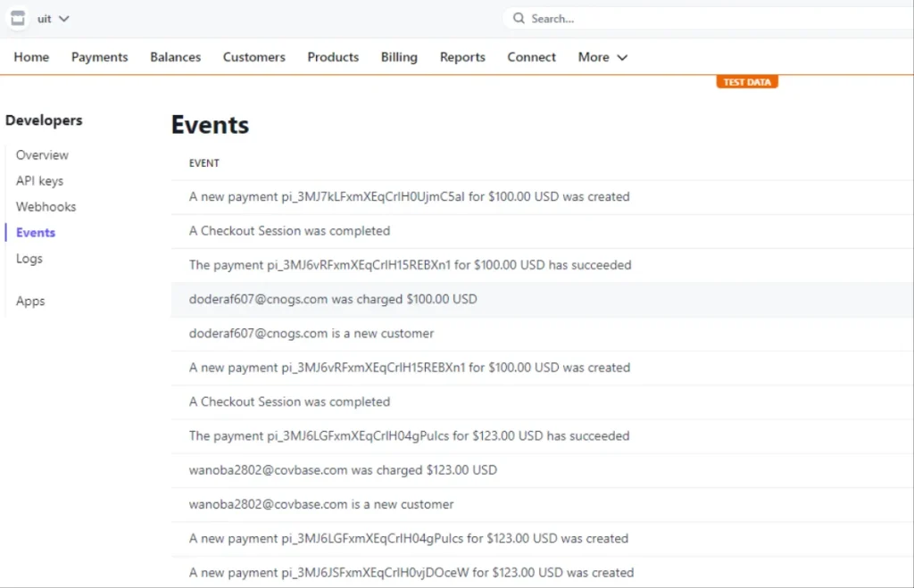Click the uit account store icon
The image size is (914, 588).
click(x=19, y=19)
